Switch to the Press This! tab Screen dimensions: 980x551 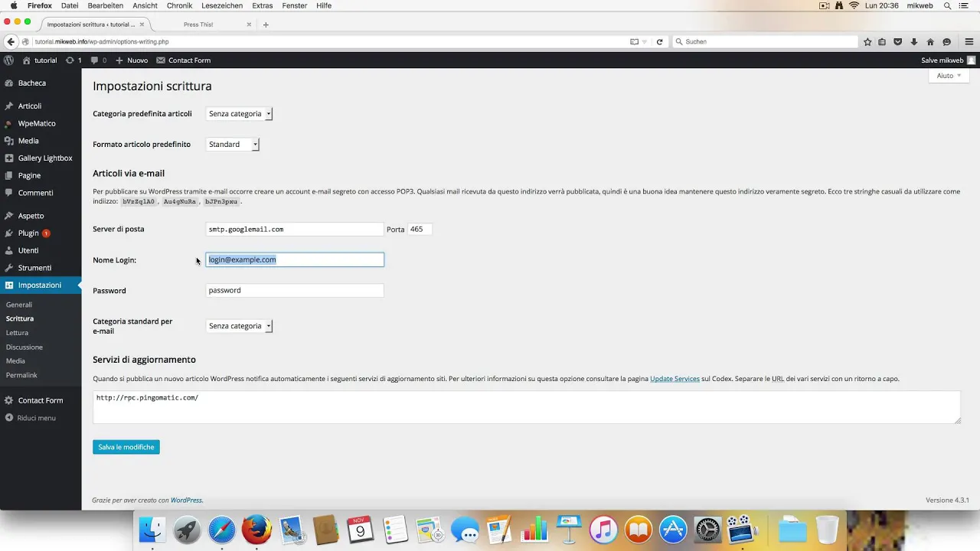coord(199,24)
